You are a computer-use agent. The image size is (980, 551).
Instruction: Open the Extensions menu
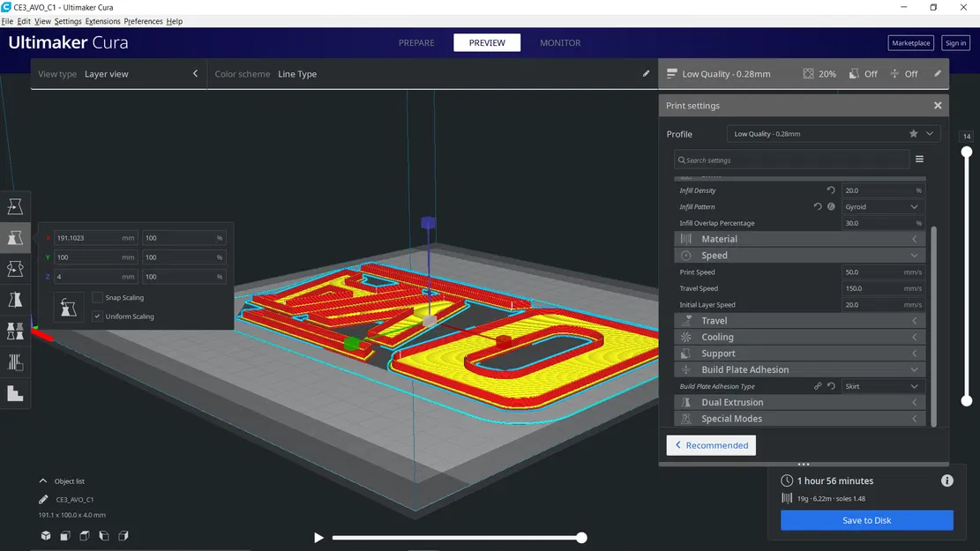pos(102,21)
